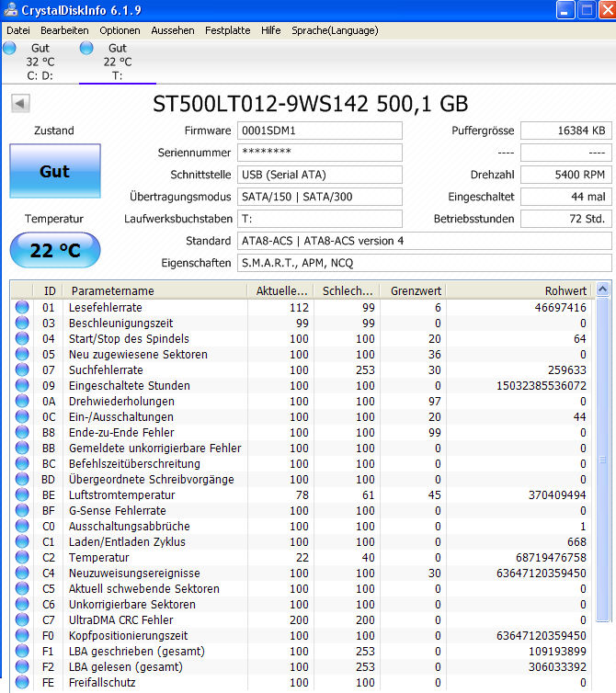Click the status orb for Neuzuweisungsereignisse
616x693 pixels.
(x=22, y=573)
